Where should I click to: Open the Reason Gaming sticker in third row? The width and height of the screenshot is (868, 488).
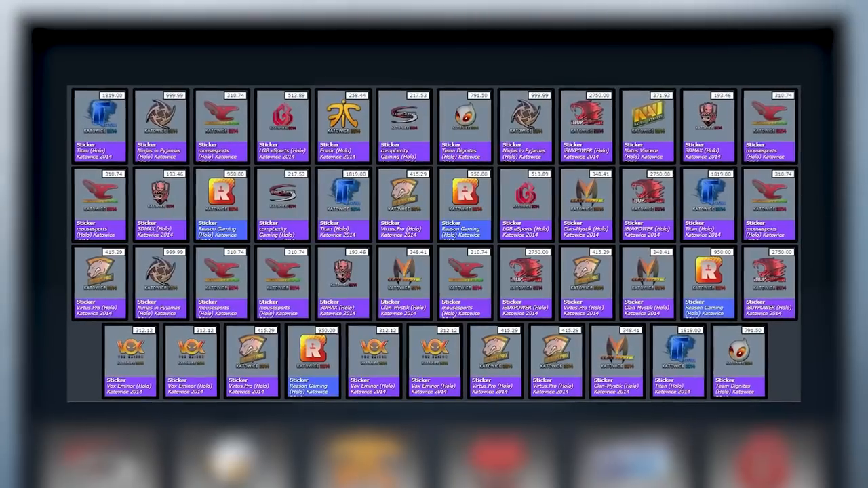tap(709, 283)
